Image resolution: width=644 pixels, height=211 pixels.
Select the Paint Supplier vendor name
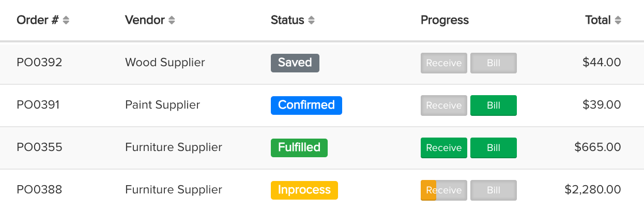[162, 106]
